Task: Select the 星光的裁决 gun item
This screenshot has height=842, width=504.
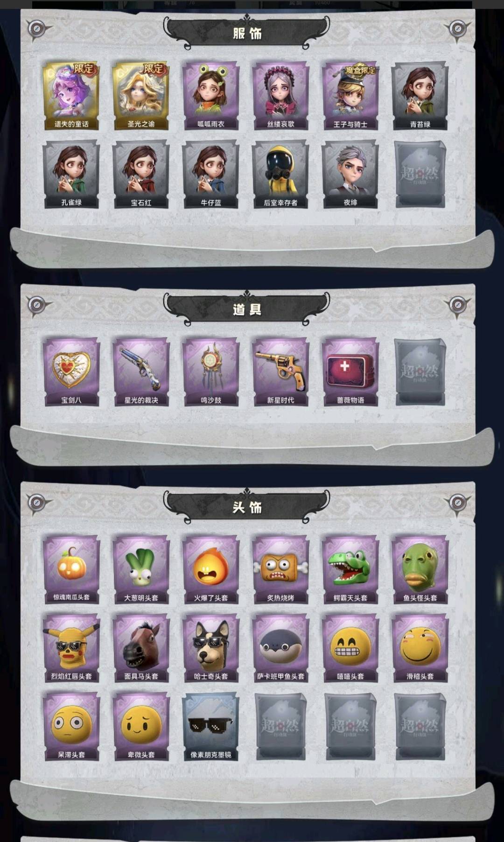Action: [x=141, y=372]
